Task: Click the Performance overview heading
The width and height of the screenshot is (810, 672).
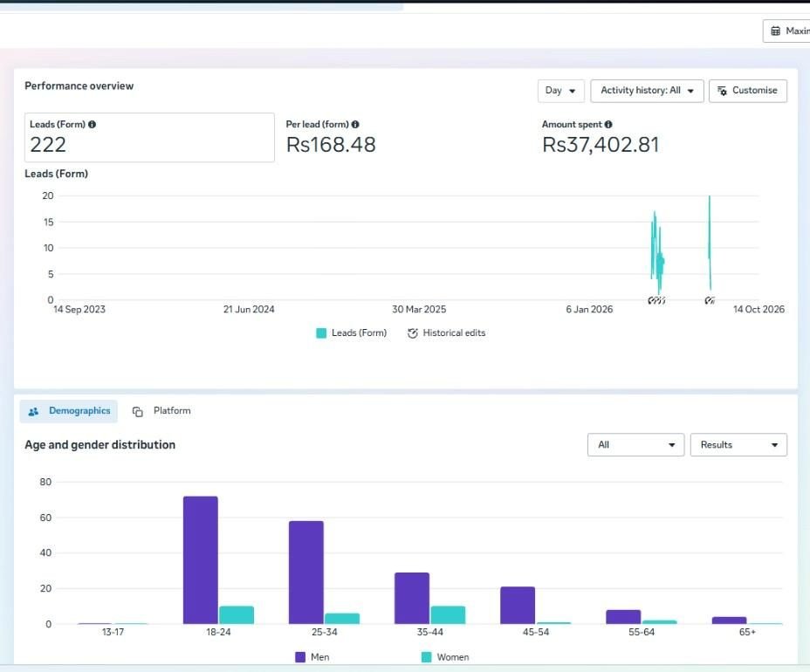Action: point(79,86)
